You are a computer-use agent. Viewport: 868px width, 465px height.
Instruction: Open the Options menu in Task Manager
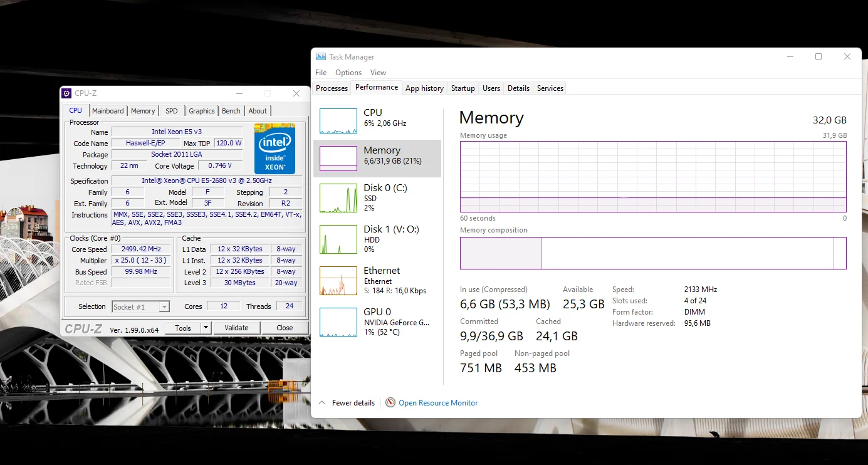348,73
